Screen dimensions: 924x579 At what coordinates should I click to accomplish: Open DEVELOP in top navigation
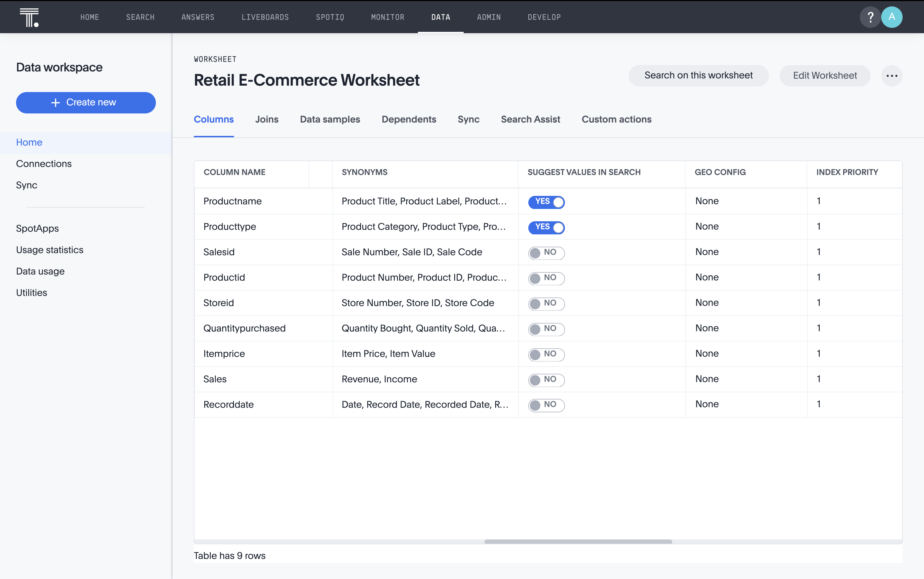tap(544, 17)
